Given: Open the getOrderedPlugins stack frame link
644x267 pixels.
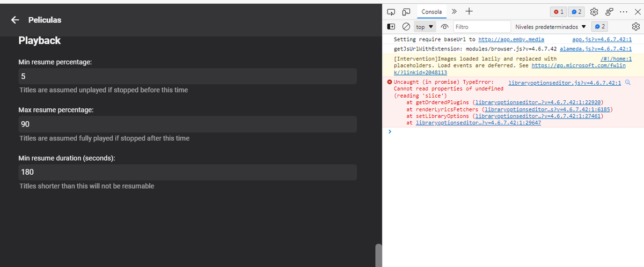Looking at the screenshot, I should pyautogui.click(x=538, y=102).
